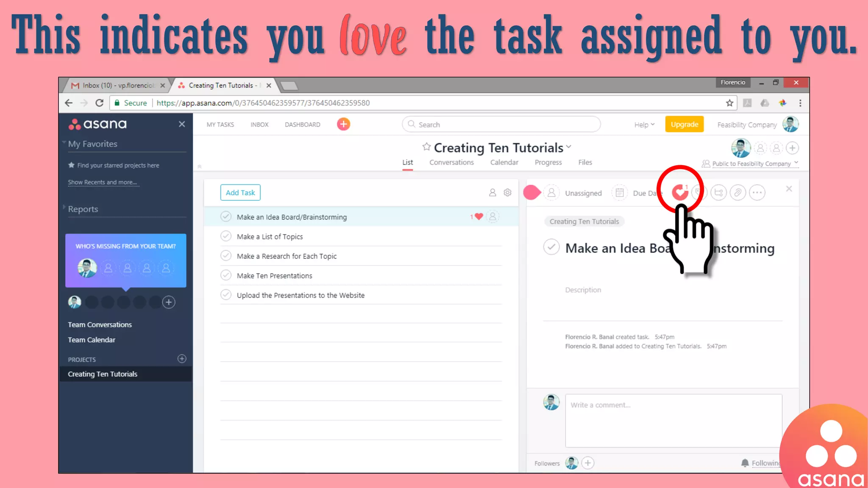Switch to the Gmail Inbox browser tab

pyautogui.click(x=118, y=85)
